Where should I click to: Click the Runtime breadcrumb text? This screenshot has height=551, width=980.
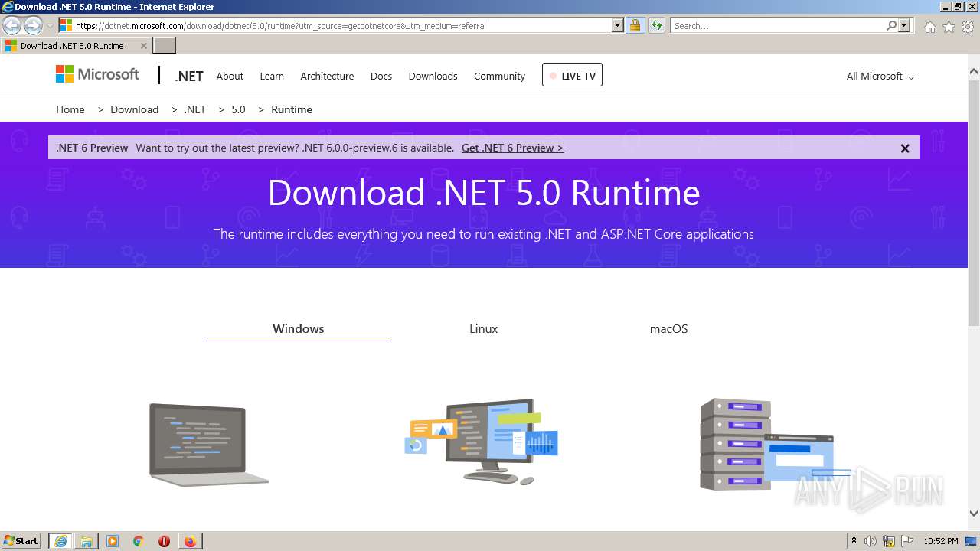click(292, 109)
